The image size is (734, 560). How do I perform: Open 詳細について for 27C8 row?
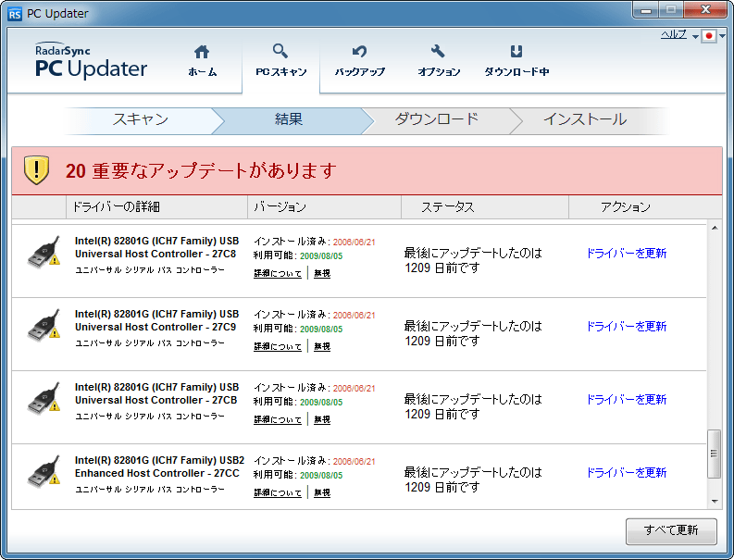click(278, 273)
